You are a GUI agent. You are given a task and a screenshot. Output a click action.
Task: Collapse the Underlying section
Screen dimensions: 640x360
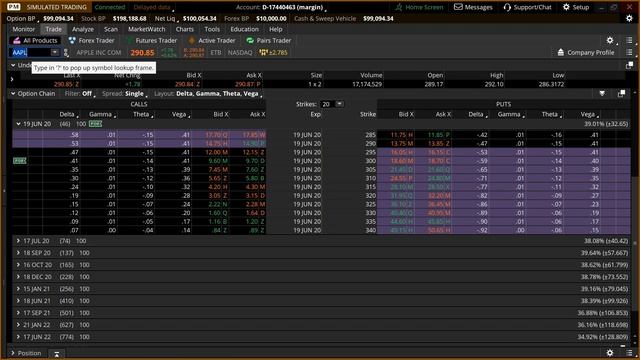point(13,65)
